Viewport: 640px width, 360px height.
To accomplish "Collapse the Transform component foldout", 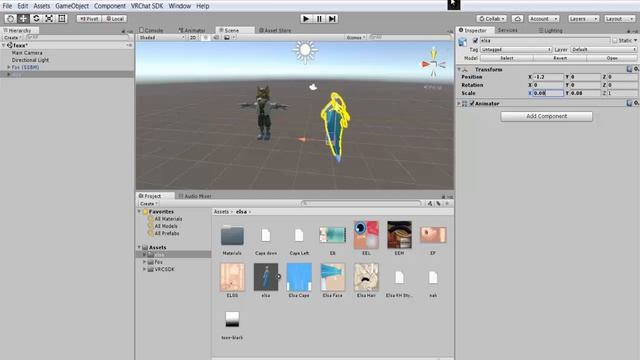I will tap(459, 69).
